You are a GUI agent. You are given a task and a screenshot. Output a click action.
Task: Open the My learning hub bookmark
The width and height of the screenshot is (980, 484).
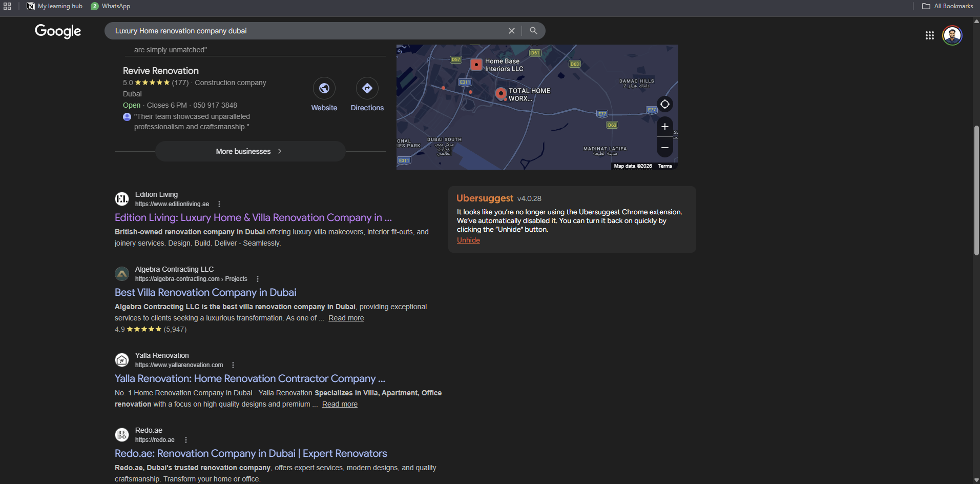click(55, 6)
